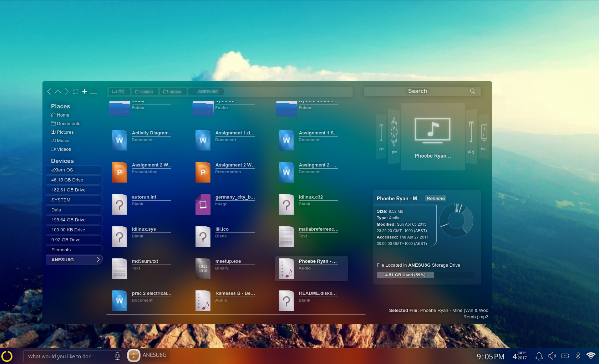The height and width of the screenshot is (364, 599).
Task: Open the 46.15 GB Drive
Action: [74, 180]
